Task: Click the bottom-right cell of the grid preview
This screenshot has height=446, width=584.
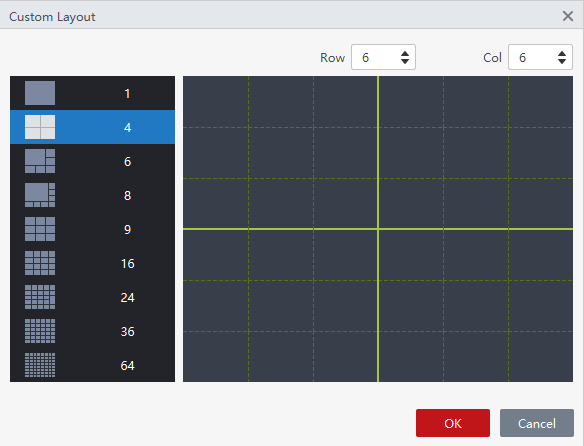Action: (x=541, y=356)
